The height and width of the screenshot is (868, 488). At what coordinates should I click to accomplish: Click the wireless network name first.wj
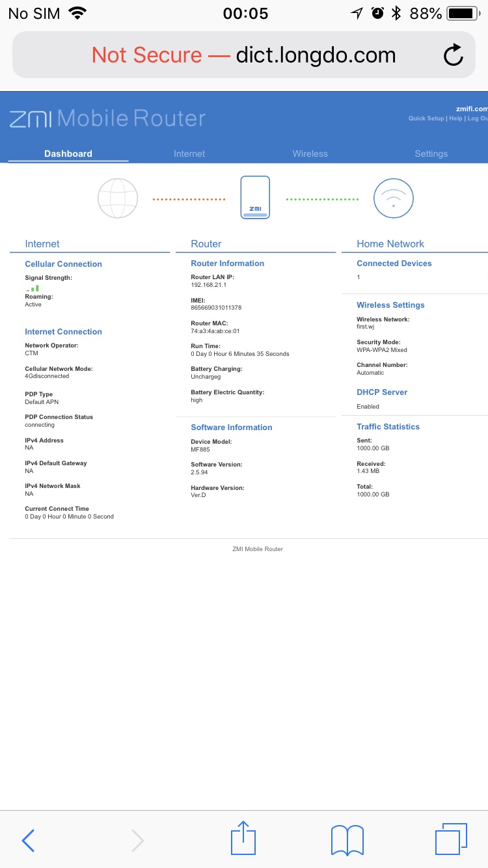tap(366, 327)
